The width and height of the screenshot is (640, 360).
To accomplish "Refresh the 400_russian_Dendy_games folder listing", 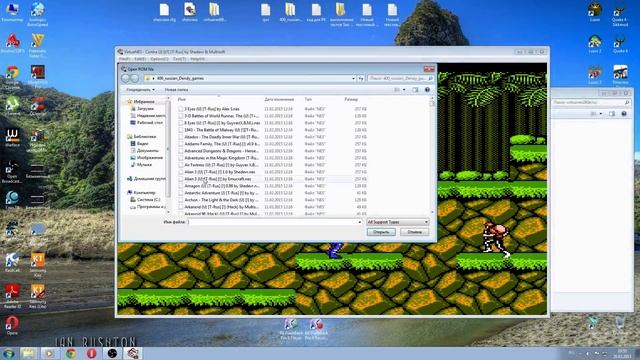I will (x=361, y=78).
